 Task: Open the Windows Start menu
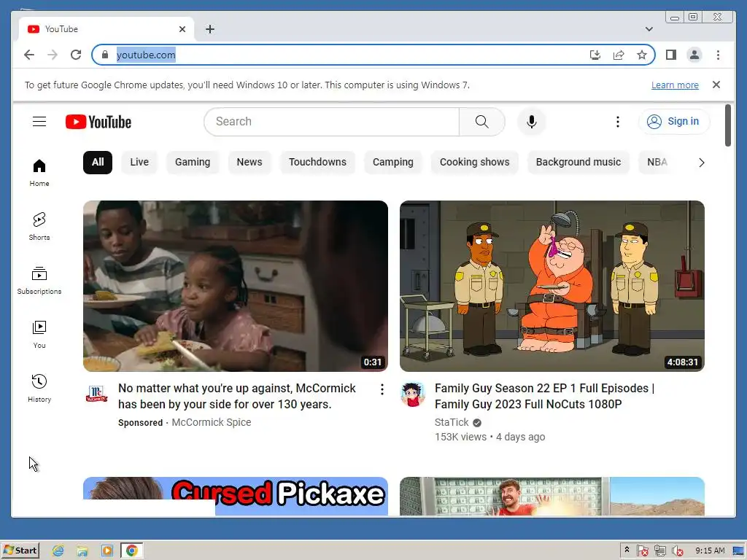[20, 551]
